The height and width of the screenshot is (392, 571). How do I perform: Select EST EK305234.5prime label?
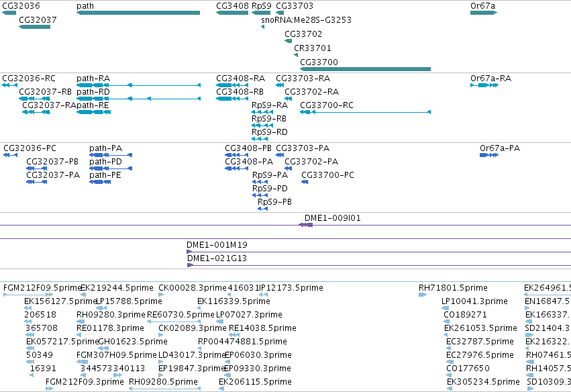point(483,382)
